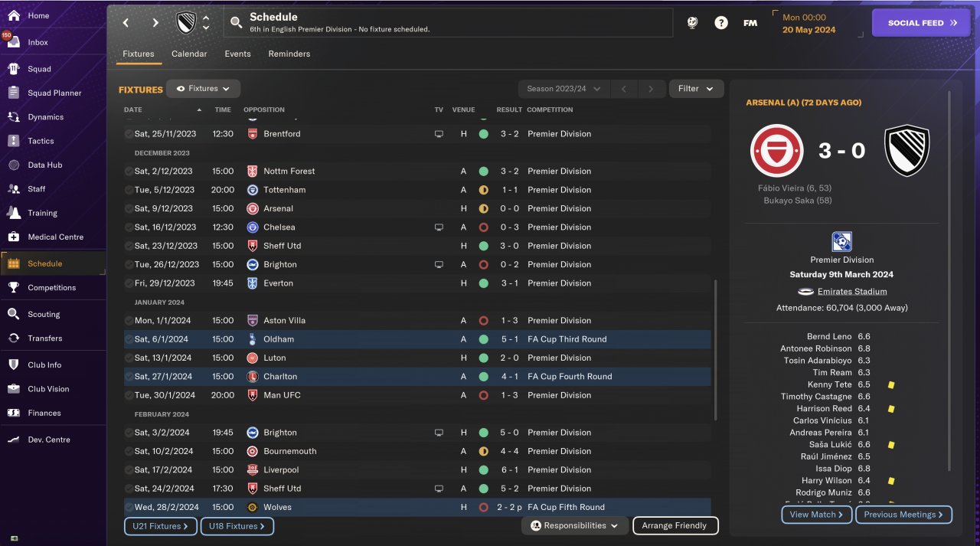Open Tactics board icon
The width and height of the screenshot is (980, 546).
[x=14, y=141]
